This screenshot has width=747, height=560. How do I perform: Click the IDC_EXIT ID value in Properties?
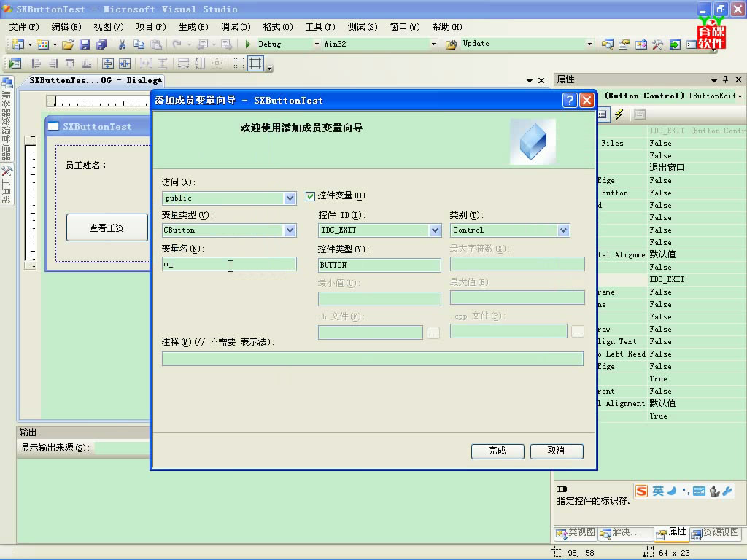667,279
